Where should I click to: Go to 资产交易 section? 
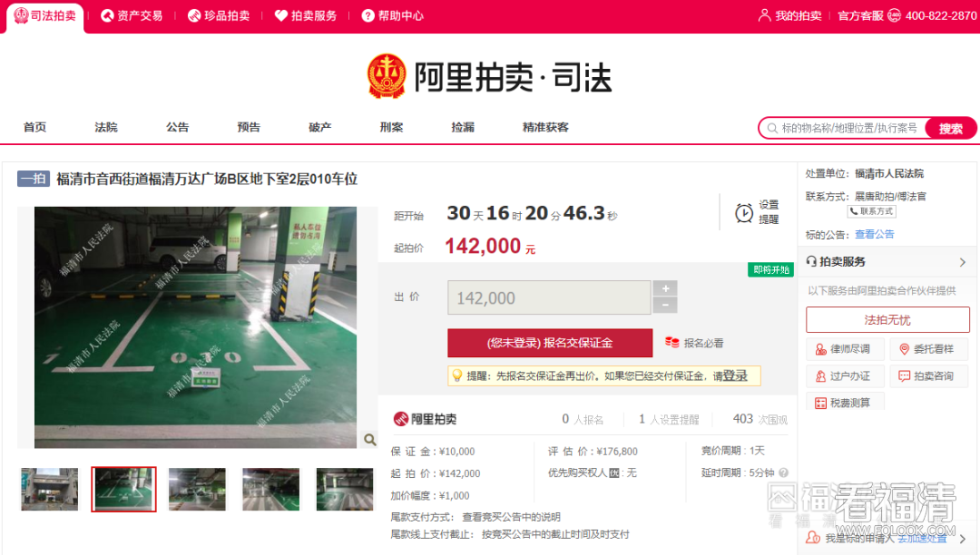point(132,15)
